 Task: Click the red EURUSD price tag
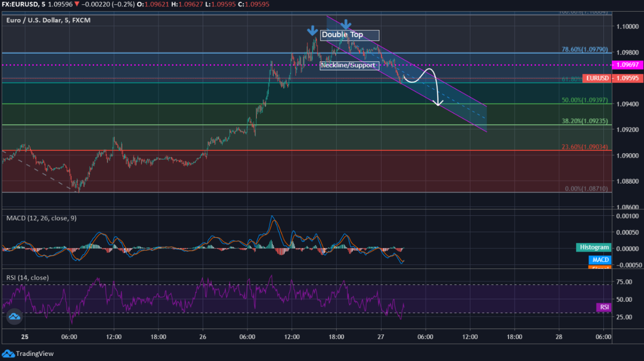click(x=598, y=78)
